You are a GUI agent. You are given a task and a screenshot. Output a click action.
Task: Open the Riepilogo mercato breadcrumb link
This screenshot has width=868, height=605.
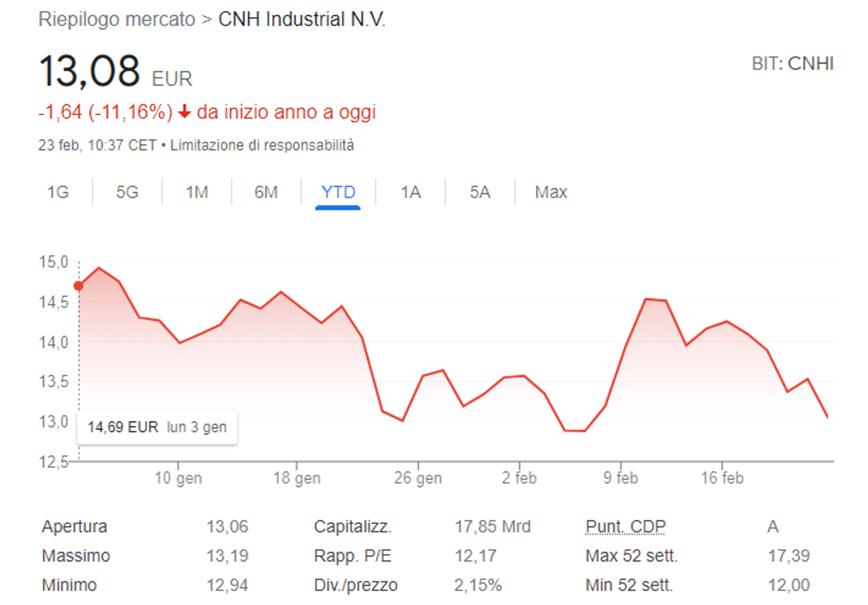[117, 19]
